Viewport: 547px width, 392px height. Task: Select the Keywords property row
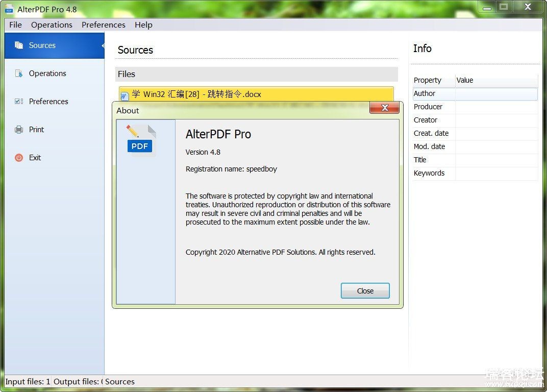475,173
